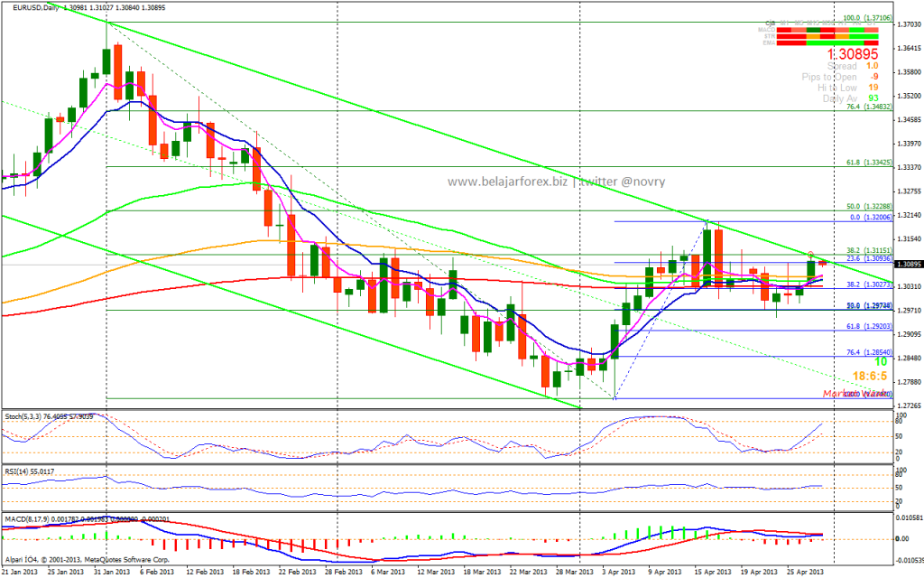The width and height of the screenshot is (924, 578).
Task: Select the M30 timeframe tab on the dashboard
Action: [828, 23]
